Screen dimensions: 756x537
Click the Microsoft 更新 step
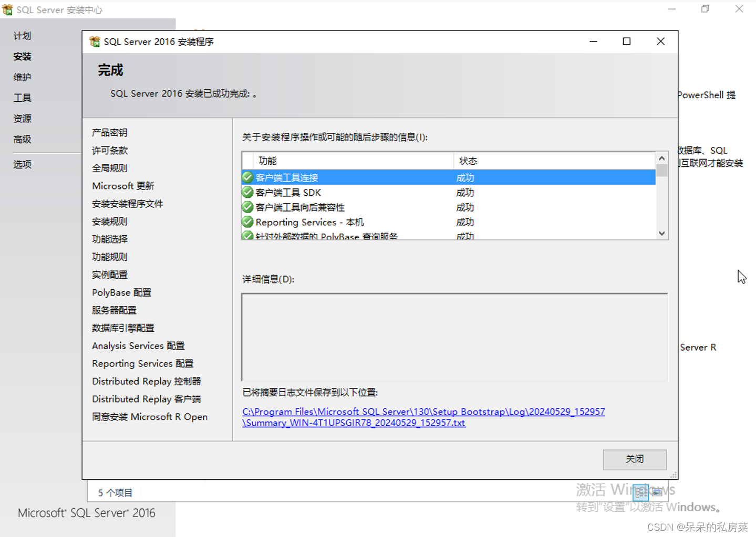123,186
